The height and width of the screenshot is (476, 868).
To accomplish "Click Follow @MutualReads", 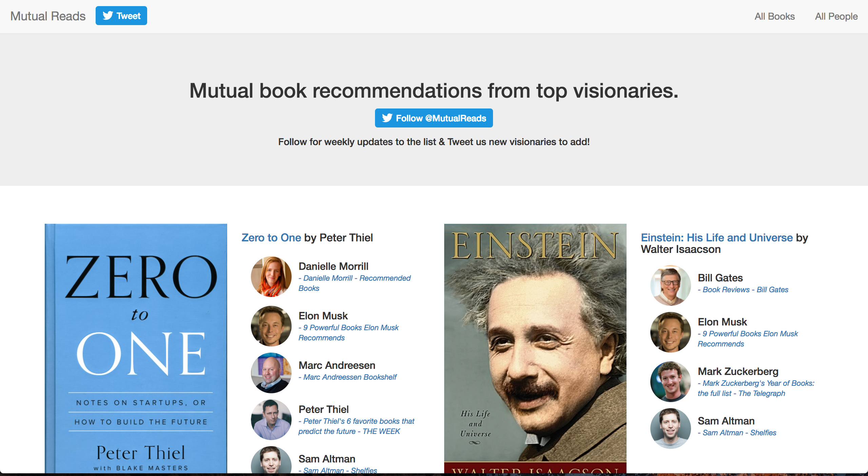I will click(x=434, y=118).
